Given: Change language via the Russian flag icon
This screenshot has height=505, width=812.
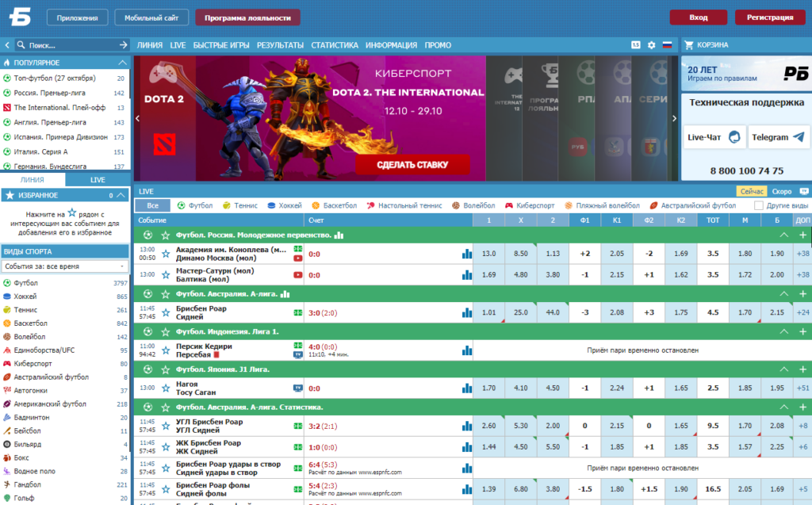Looking at the screenshot, I should 667,45.
